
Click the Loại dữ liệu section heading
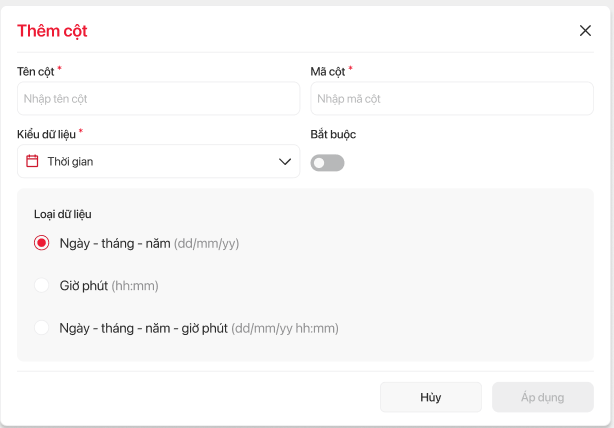(63, 214)
